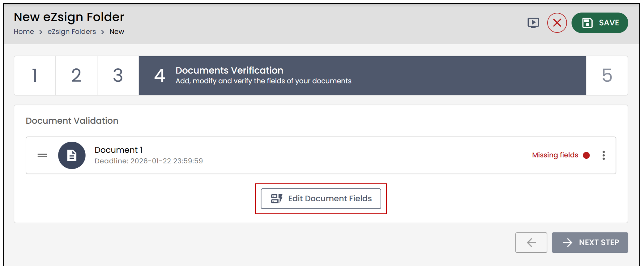Open the eZsign Folders breadcrumb link
644x270 pixels.
[72, 32]
